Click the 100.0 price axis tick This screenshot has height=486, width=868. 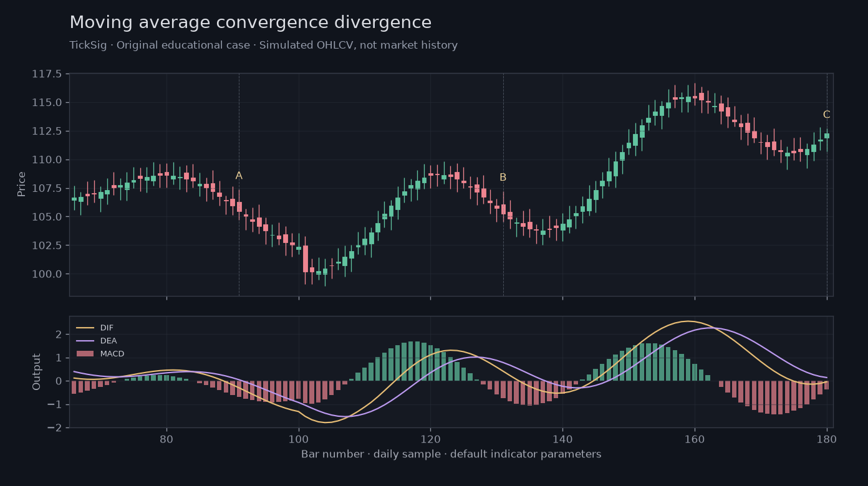(47, 274)
